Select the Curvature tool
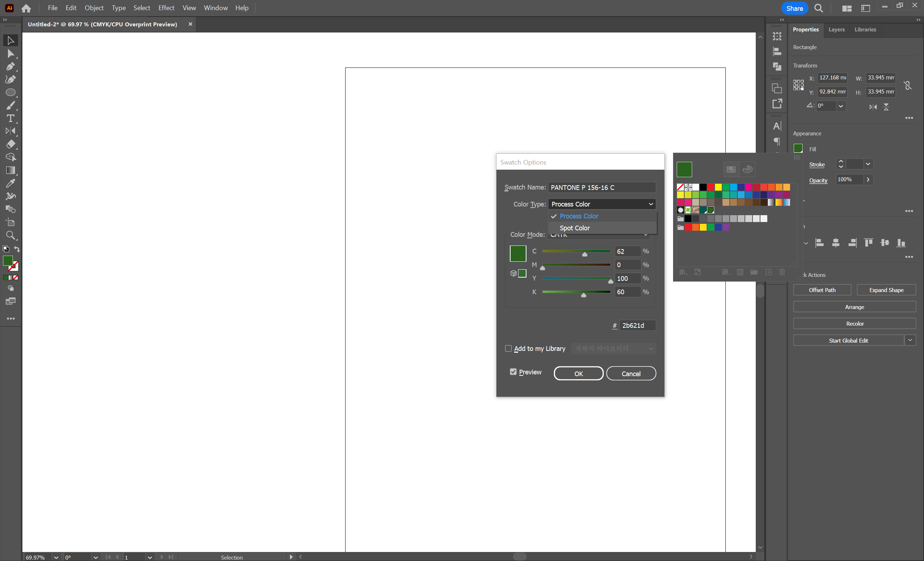This screenshot has width=924, height=561. pyautogui.click(x=10, y=79)
